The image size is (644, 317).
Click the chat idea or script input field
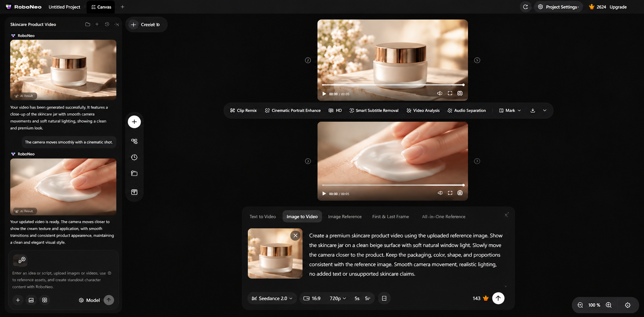tap(62, 280)
